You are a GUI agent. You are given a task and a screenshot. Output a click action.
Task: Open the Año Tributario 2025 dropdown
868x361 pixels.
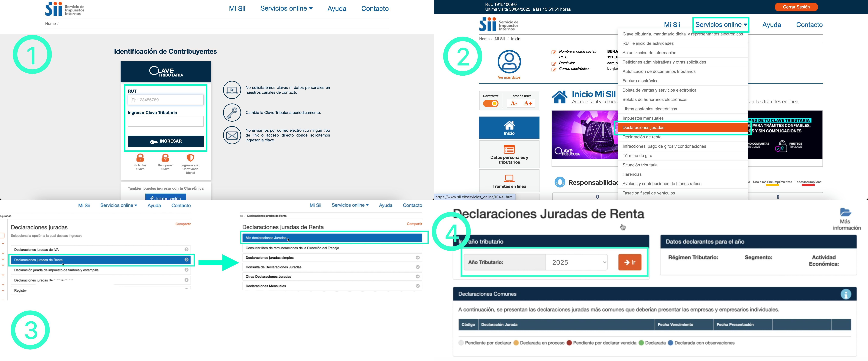click(x=577, y=262)
